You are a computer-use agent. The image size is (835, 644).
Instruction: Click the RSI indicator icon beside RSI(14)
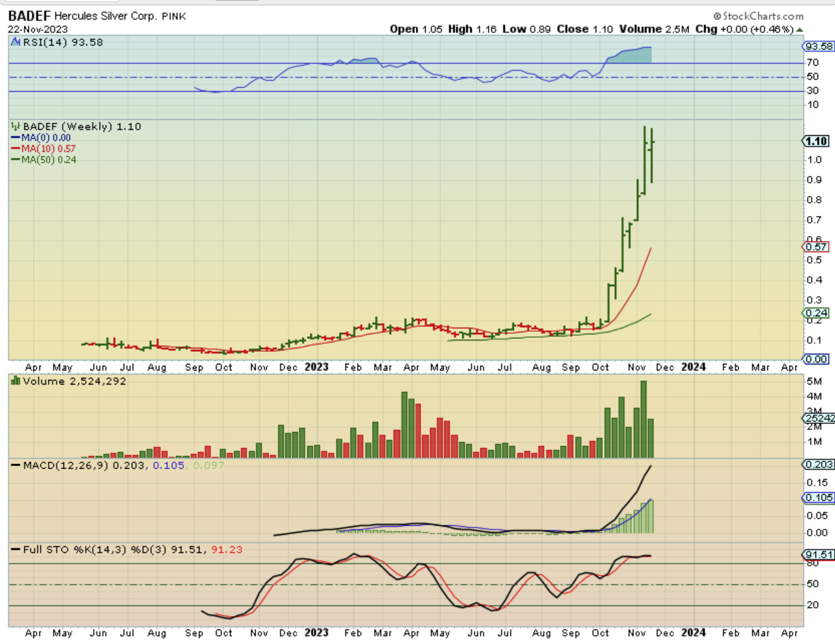tap(16, 42)
